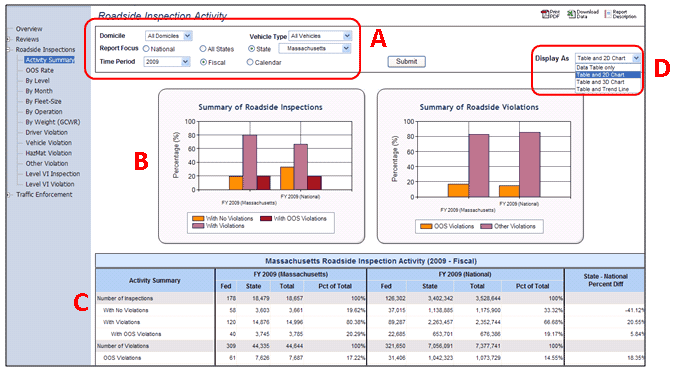Screen dimensions: 673x375
Task: Click the Activity Summary column header
Action: (x=155, y=281)
